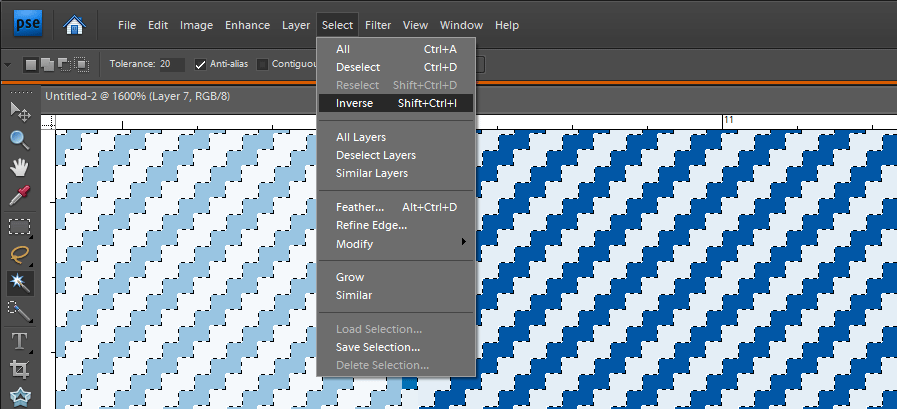Open the tool preset dropdown arrow
This screenshot has width=897, height=409.
pyautogui.click(x=8, y=65)
